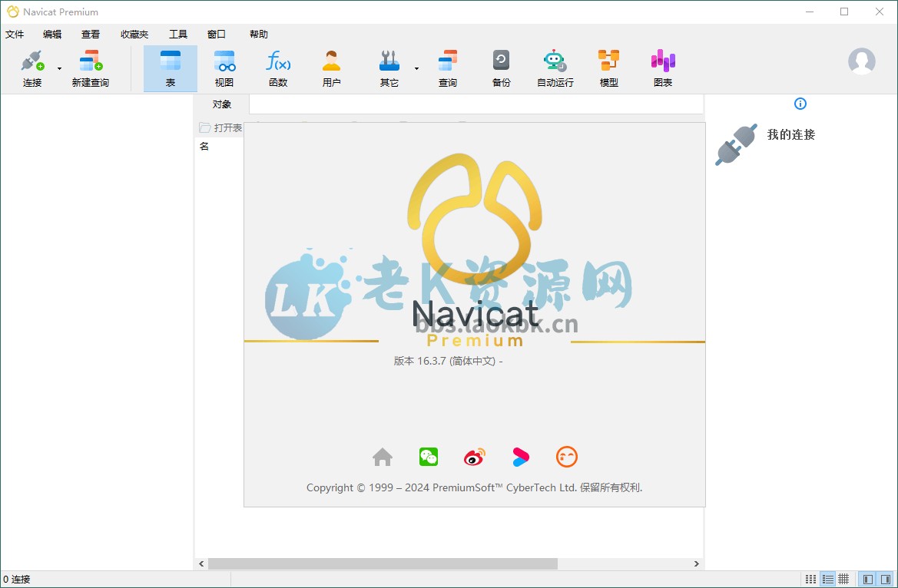Show the 用户 users objects
Image resolution: width=898 pixels, height=588 pixels.
331,68
